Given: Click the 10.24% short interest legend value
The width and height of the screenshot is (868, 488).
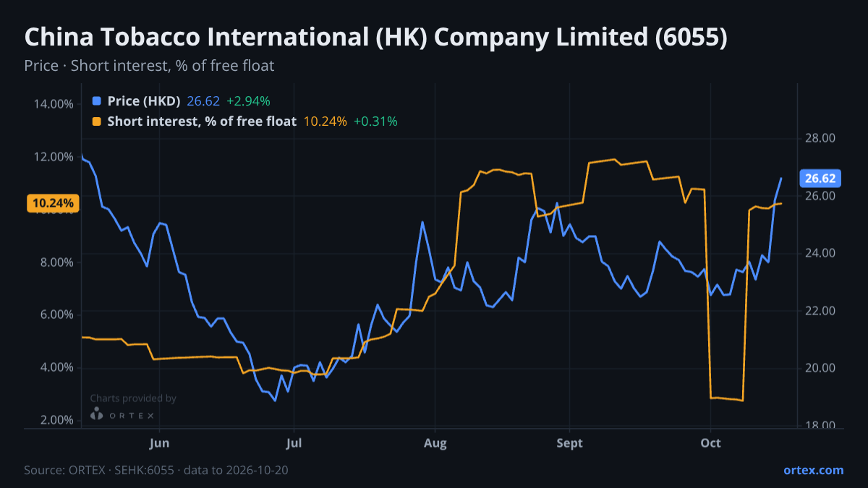Looking at the screenshot, I should coord(325,121).
